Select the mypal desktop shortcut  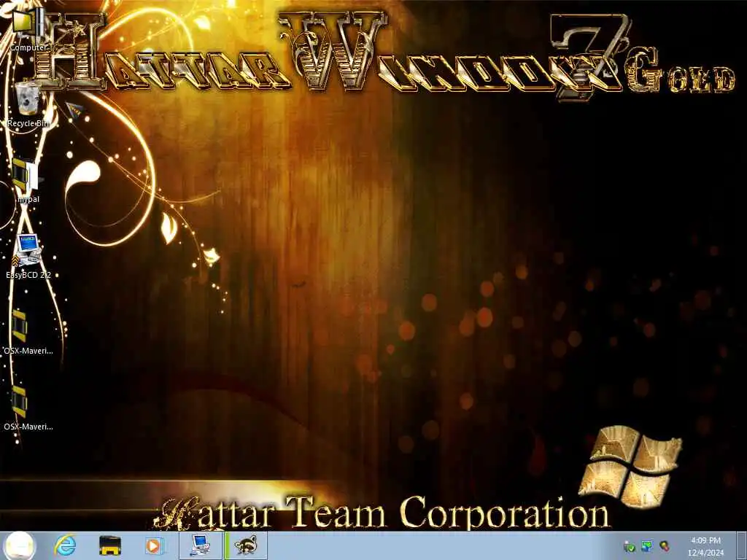click(28, 181)
